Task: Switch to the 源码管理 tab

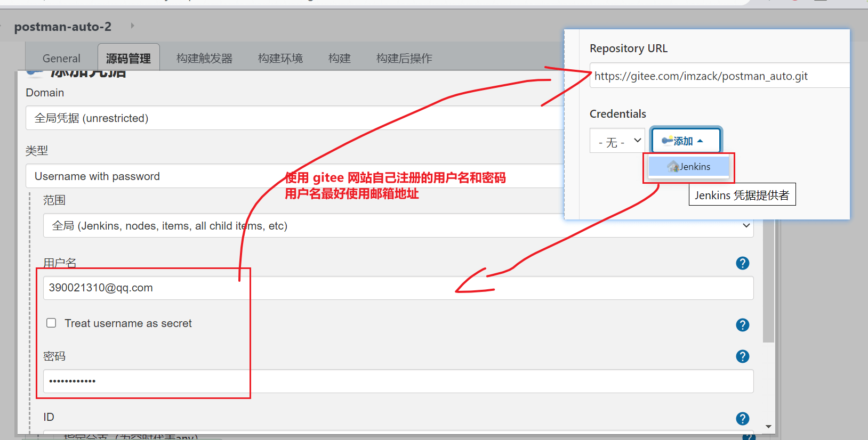Action: click(x=128, y=58)
